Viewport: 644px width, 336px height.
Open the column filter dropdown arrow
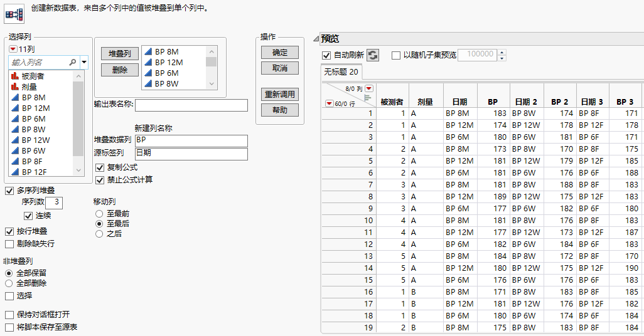(83, 62)
